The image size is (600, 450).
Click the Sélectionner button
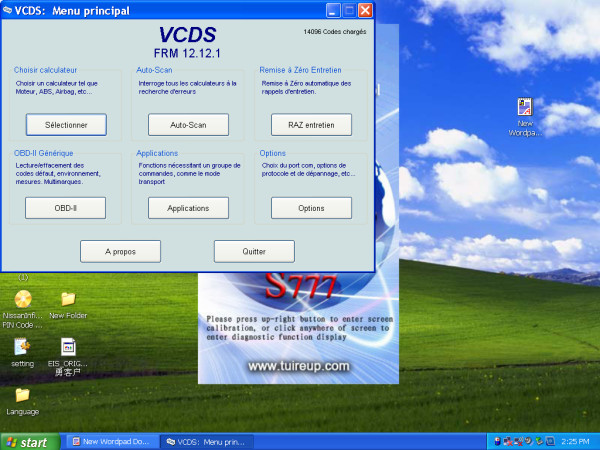(66, 125)
